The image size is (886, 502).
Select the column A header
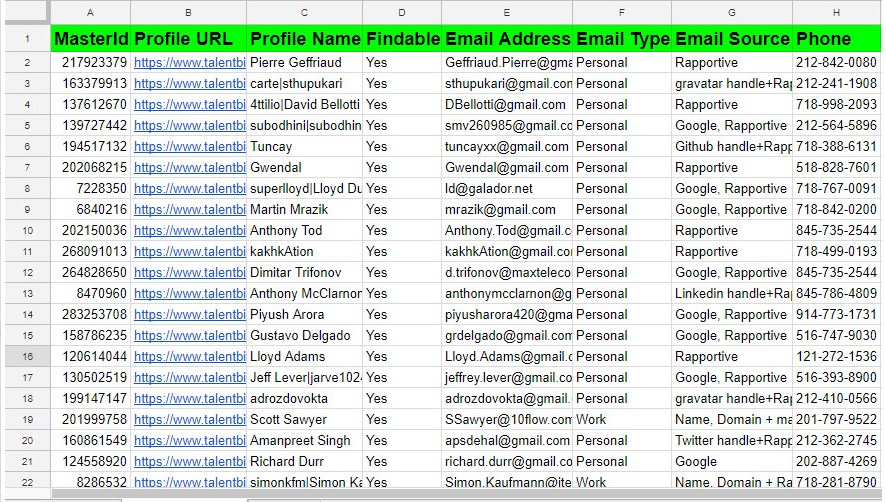(90, 12)
